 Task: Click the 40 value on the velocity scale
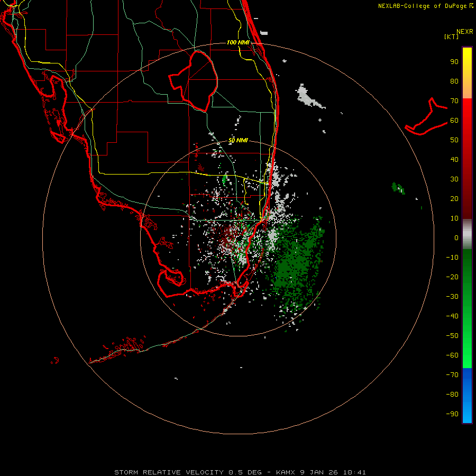[x=454, y=159]
